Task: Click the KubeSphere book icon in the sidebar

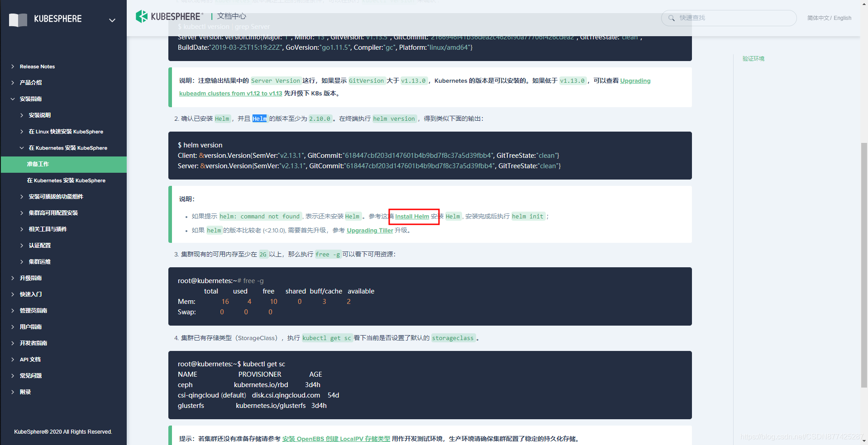Action: [x=18, y=20]
